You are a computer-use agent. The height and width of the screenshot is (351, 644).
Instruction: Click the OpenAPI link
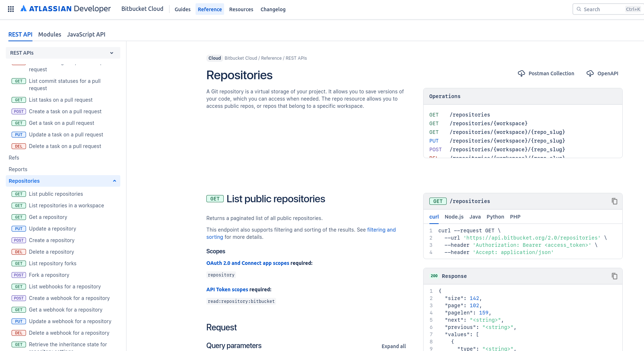(607, 73)
